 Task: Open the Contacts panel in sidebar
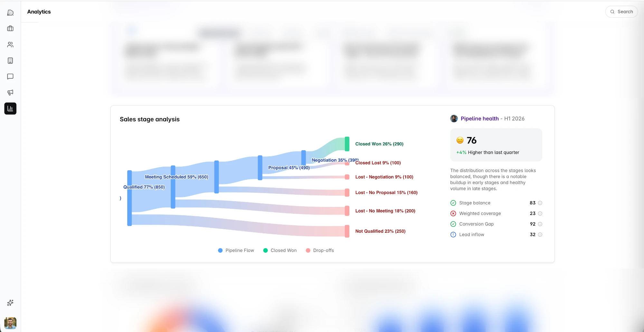coord(10,44)
